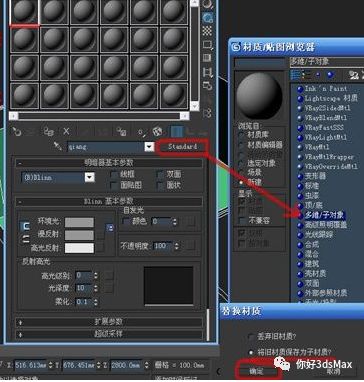Viewport: 364px width, 382px height.
Task: Expand the 扩展参数 rollout
Action: pos(109,322)
